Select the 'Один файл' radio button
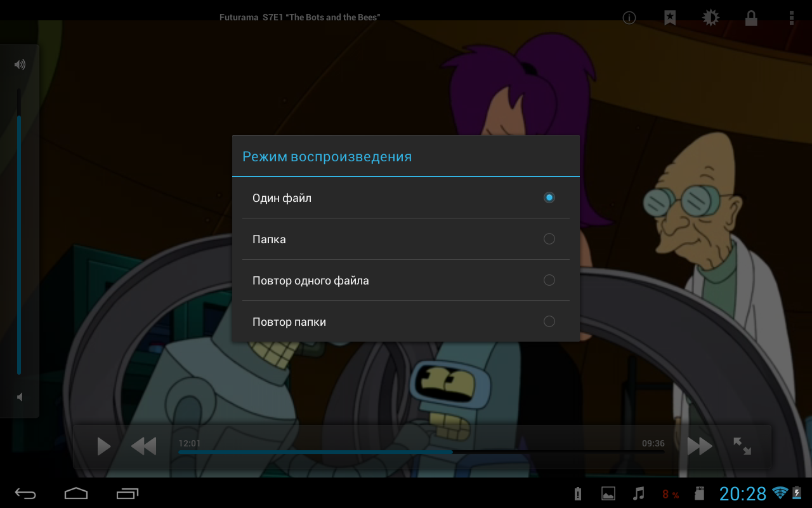 (x=549, y=197)
